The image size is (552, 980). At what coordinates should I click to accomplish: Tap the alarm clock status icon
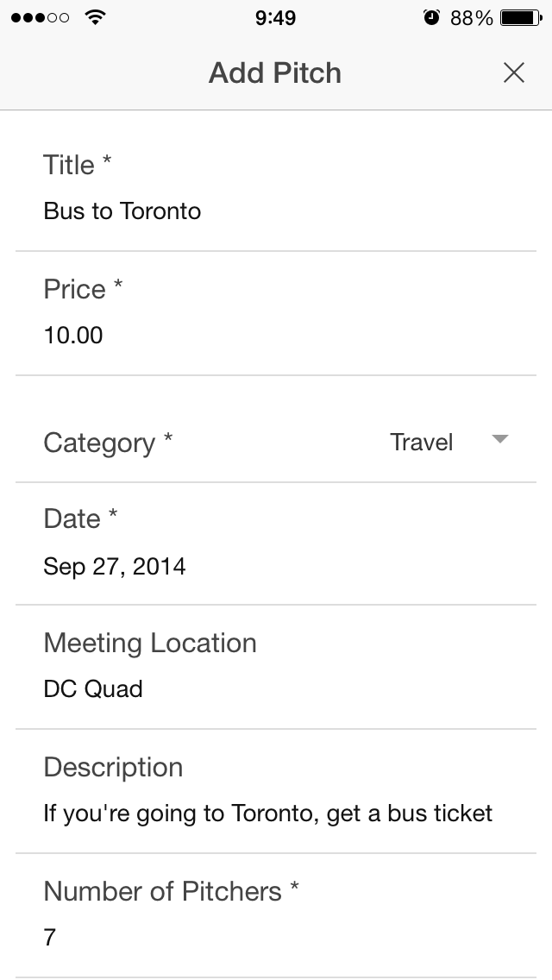(431, 17)
